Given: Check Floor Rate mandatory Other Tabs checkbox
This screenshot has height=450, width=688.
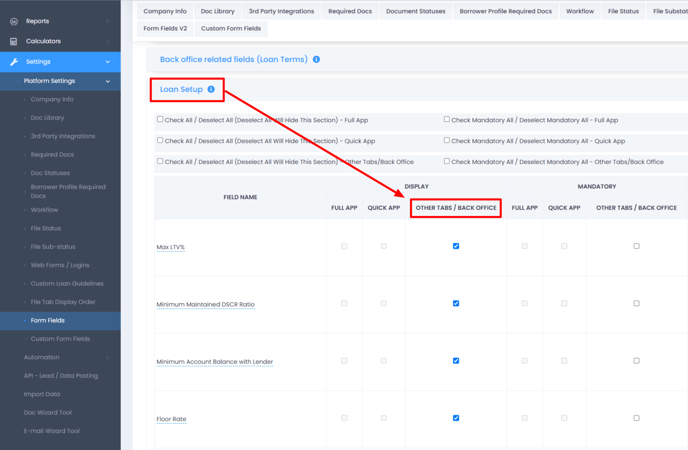Looking at the screenshot, I should tap(636, 419).
